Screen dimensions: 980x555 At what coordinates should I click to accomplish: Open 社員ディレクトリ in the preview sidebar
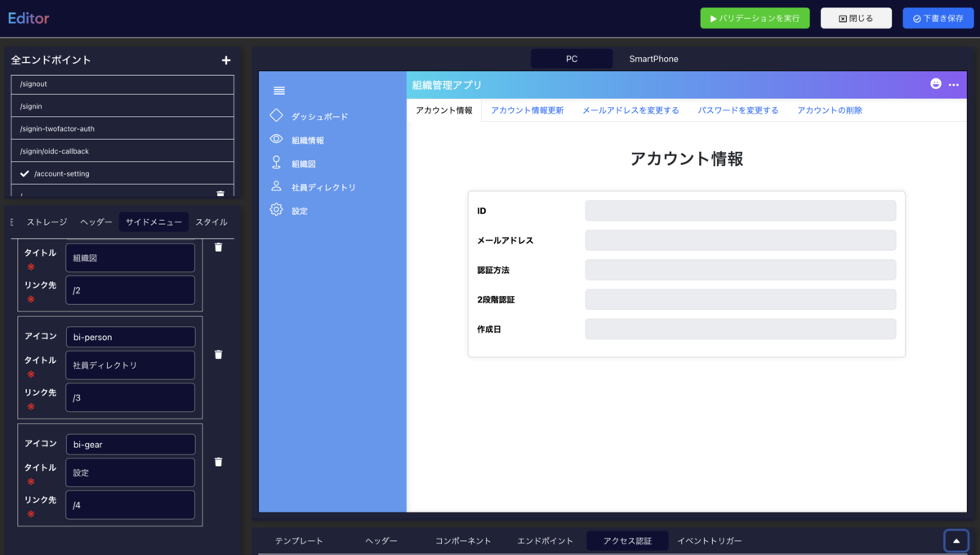tap(324, 187)
